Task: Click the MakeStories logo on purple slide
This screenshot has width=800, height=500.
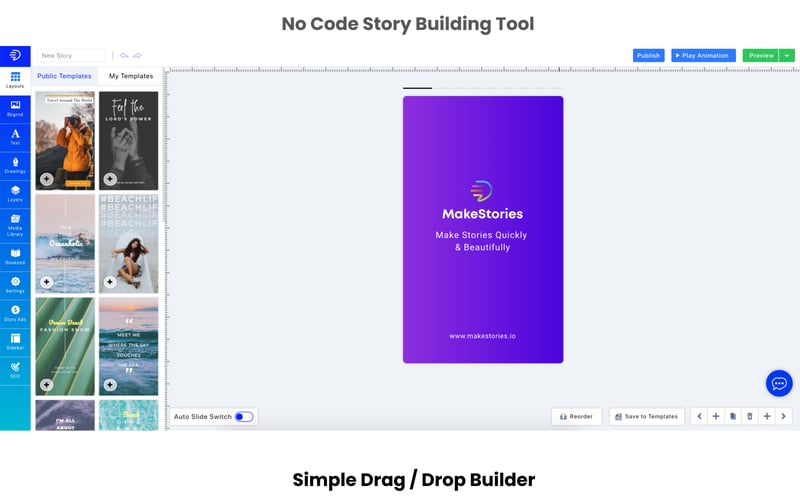Action: pyautogui.click(x=481, y=191)
